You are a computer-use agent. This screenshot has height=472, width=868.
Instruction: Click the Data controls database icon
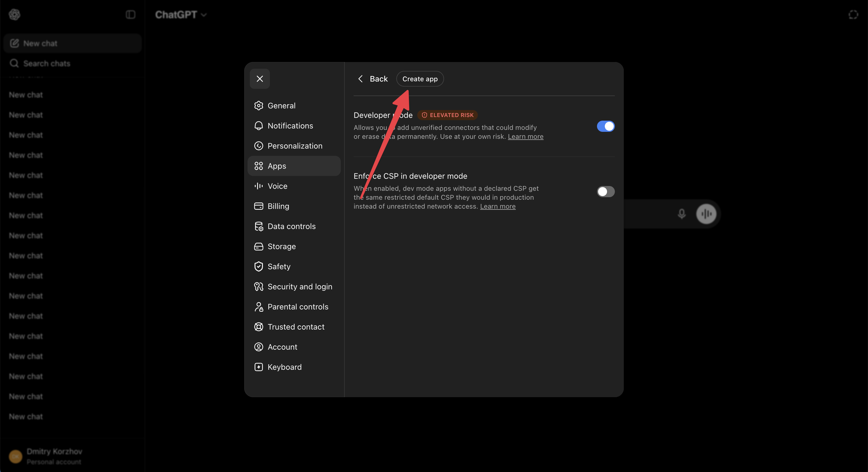(258, 226)
